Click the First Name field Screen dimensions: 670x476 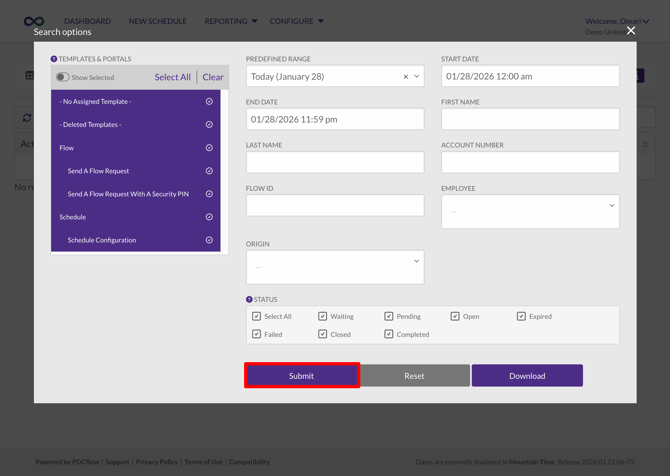coord(530,119)
